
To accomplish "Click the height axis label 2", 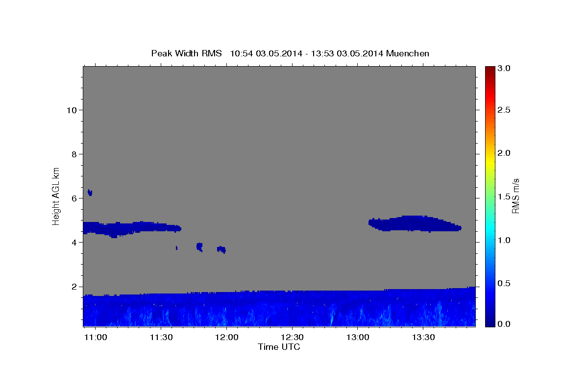I will (x=74, y=287).
